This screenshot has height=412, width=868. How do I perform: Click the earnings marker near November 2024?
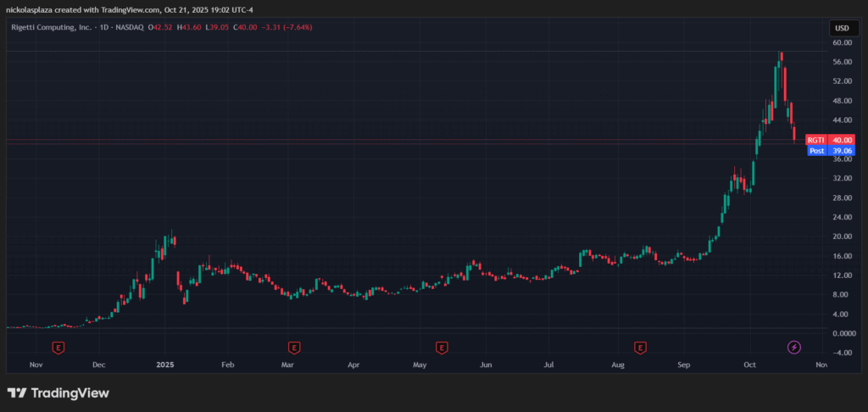pos(58,347)
